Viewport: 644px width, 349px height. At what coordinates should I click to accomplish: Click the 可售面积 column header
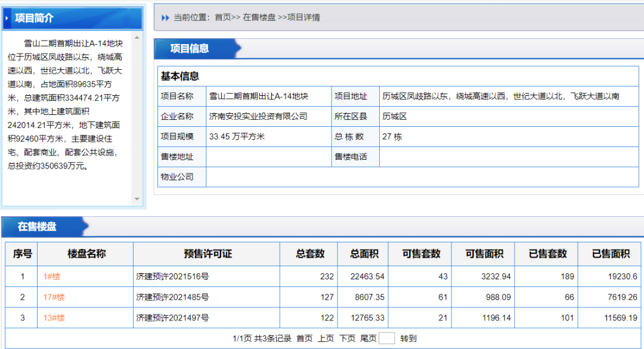483,254
